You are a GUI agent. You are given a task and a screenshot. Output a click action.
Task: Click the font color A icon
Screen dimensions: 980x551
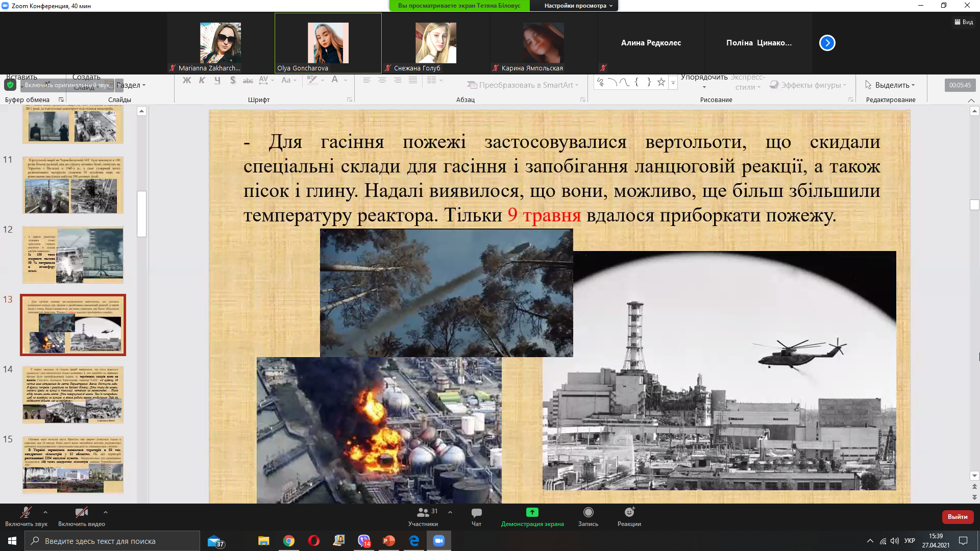coord(335,80)
